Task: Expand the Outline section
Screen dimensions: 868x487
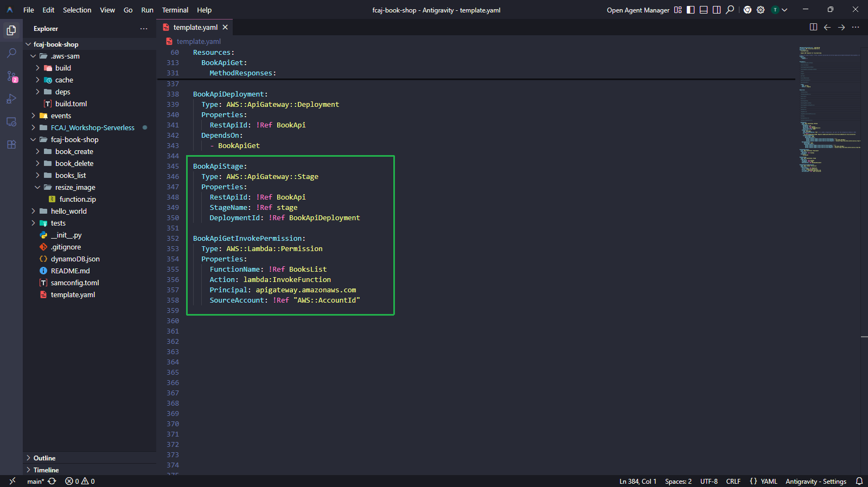Action: tap(90, 458)
